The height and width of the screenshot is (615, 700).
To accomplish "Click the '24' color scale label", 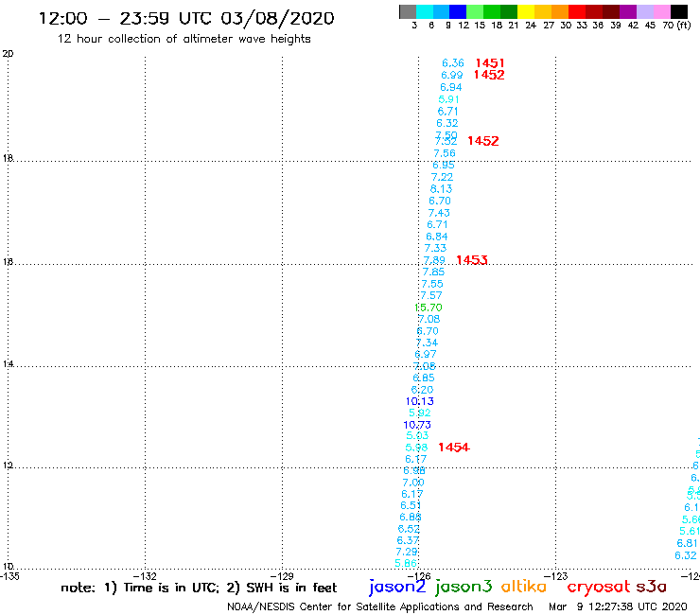I will coord(531,26).
